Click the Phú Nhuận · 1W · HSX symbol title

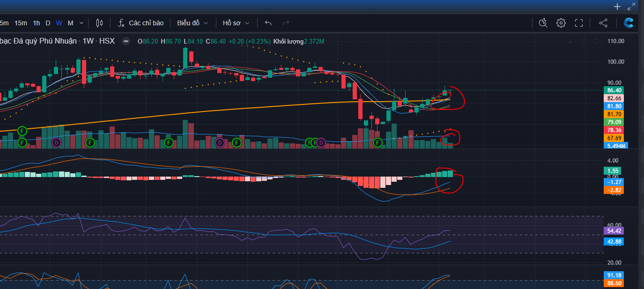tap(57, 41)
